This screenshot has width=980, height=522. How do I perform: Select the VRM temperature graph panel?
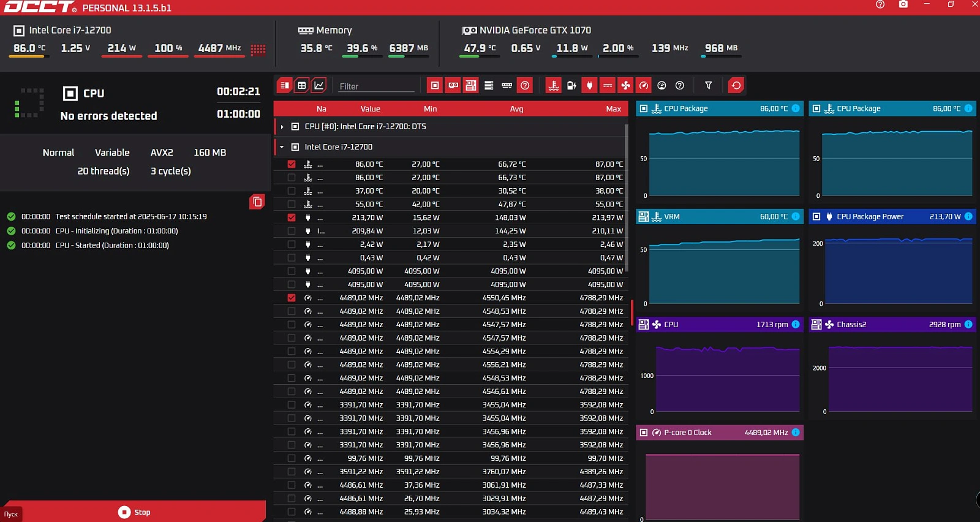(720, 260)
